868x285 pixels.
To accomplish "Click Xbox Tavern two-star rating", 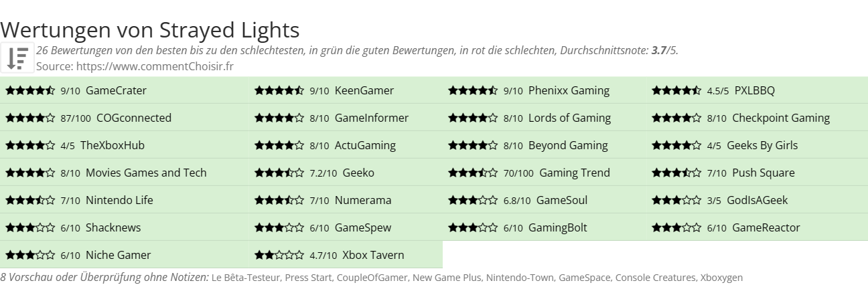I will coord(279,255).
